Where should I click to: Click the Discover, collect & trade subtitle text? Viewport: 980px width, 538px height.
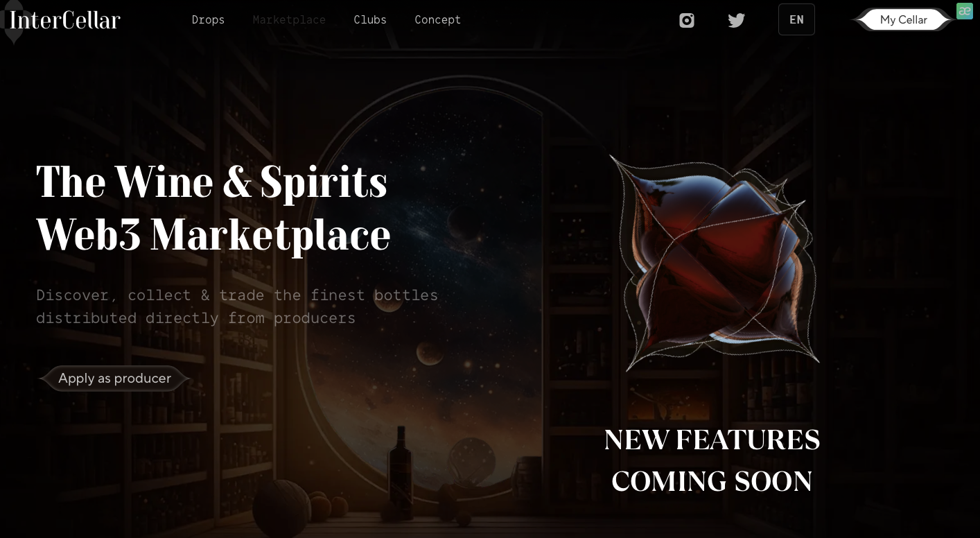click(x=237, y=306)
